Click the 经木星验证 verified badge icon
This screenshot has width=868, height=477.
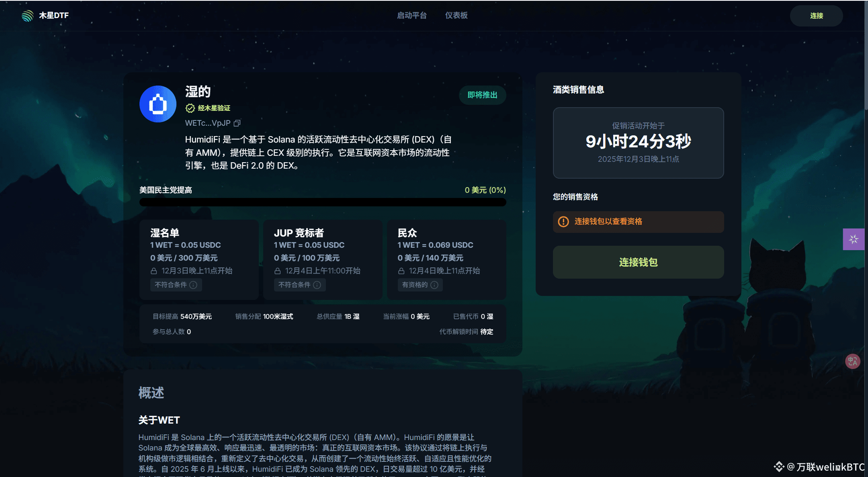click(x=189, y=108)
